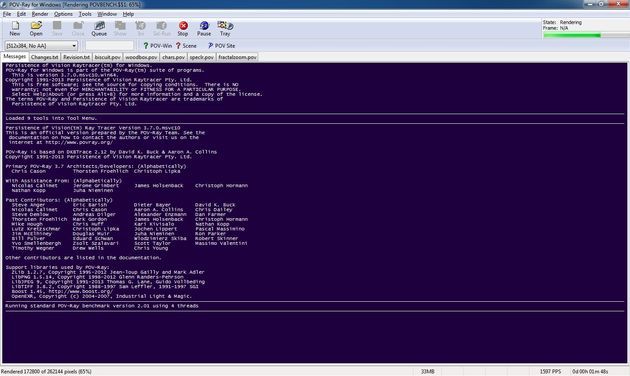Open the Window menu
630x376 pixels.
tap(107, 14)
